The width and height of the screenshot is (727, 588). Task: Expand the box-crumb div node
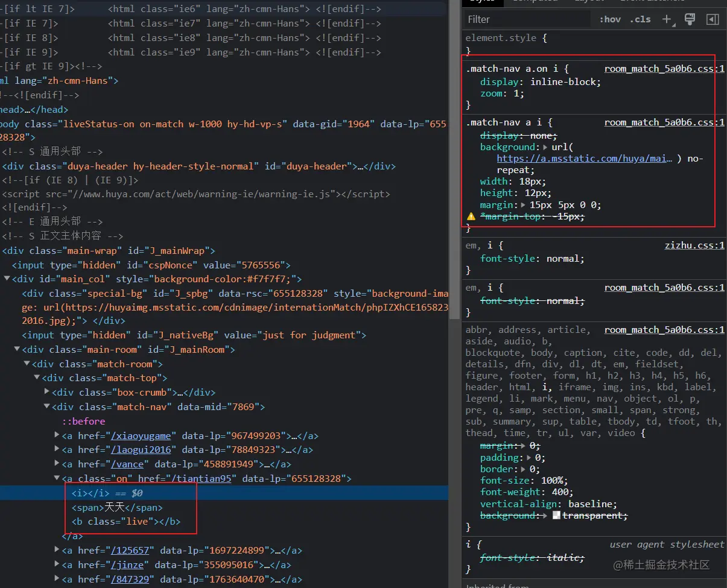[47, 393]
